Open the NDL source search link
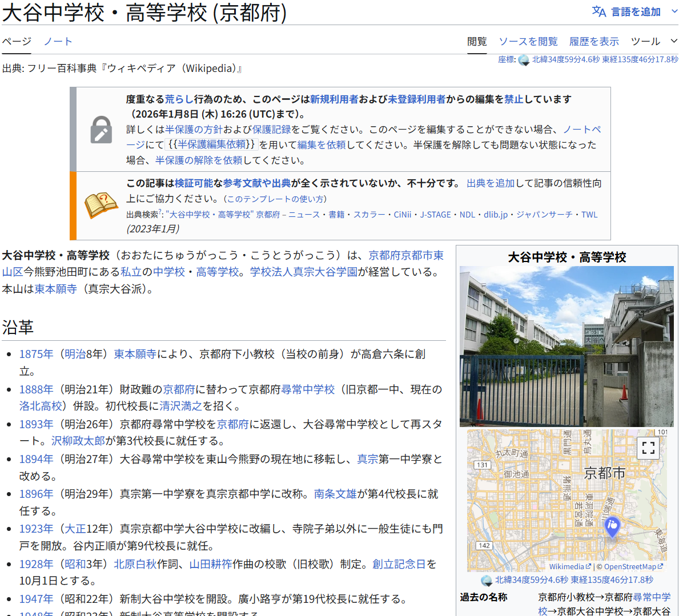 coord(467,215)
